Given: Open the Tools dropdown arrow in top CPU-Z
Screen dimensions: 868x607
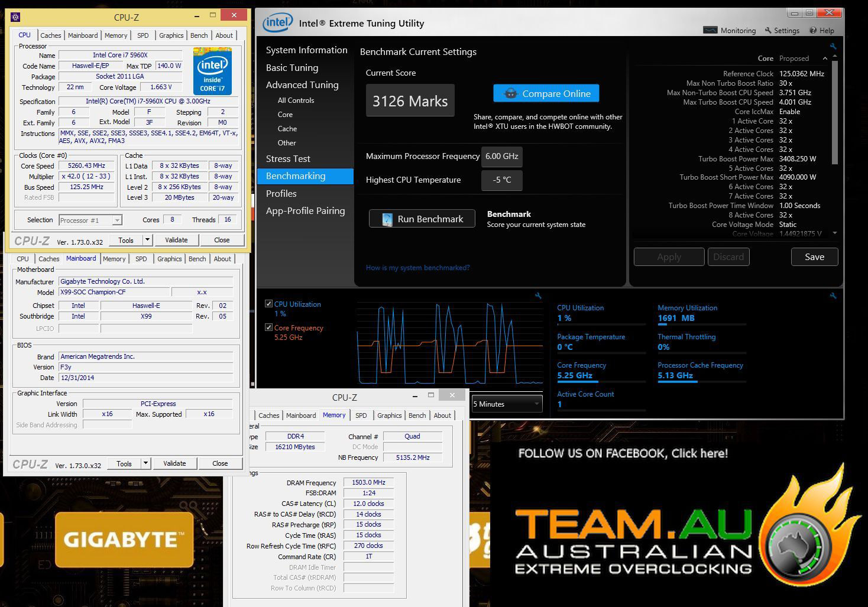Looking at the screenshot, I should (x=148, y=240).
